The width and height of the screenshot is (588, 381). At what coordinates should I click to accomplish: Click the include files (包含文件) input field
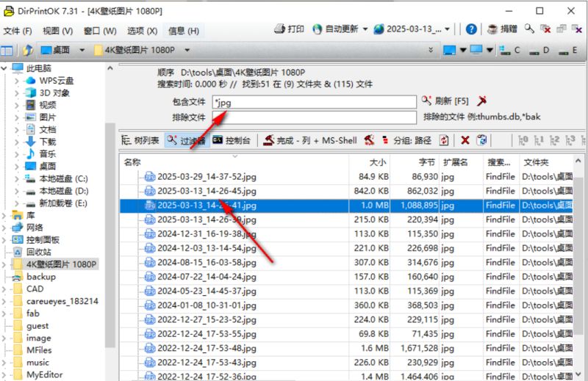click(315, 102)
